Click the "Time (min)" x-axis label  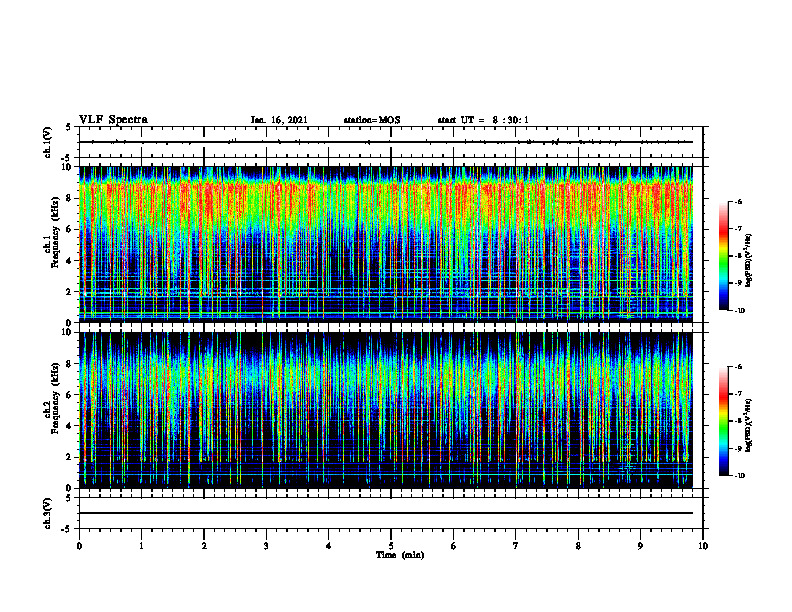[x=400, y=555]
